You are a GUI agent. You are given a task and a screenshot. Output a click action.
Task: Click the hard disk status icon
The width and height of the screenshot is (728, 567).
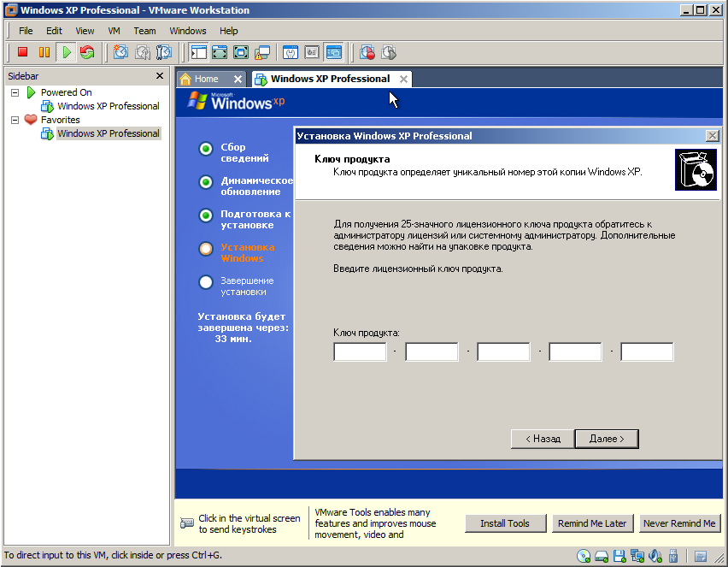click(602, 556)
